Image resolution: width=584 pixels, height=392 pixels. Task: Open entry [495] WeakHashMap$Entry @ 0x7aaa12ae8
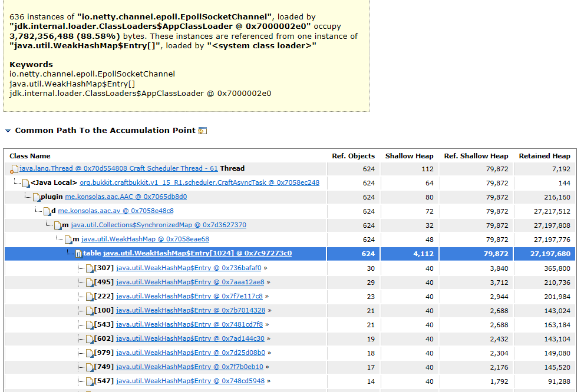click(x=190, y=282)
